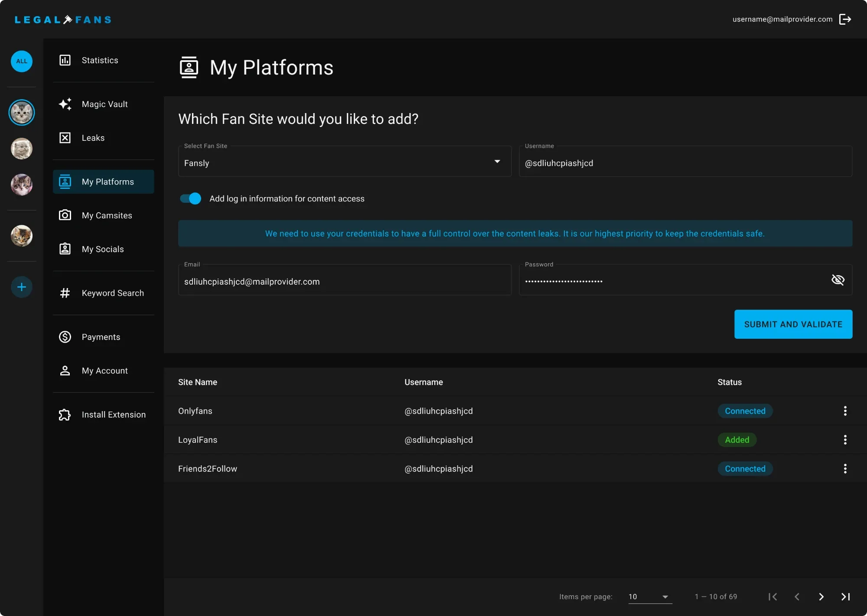This screenshot has width=867, height=616.
Task: Open Keyword Search menu item
Action: 104,293
